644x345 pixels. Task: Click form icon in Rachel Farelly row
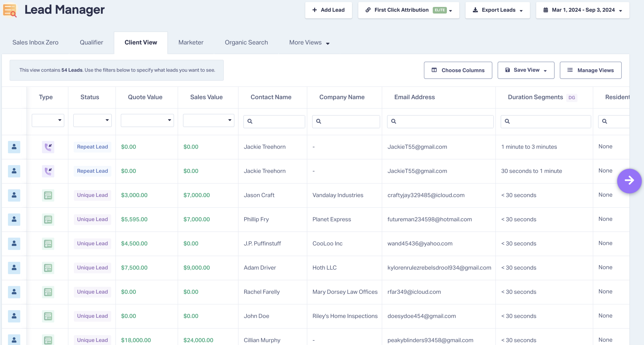[48, 292]
